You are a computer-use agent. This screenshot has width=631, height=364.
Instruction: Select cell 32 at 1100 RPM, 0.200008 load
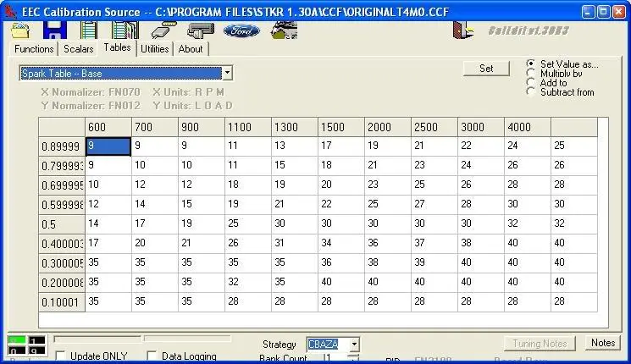point(248,282)
